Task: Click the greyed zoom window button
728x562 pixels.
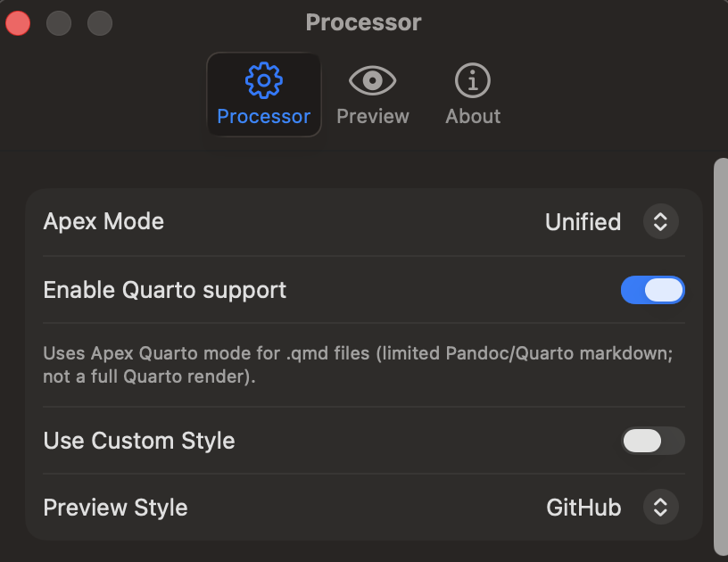Action: (100, 22)
